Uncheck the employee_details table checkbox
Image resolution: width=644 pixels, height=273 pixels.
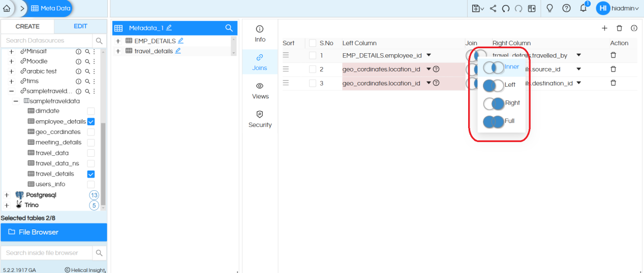coord(91,122)
